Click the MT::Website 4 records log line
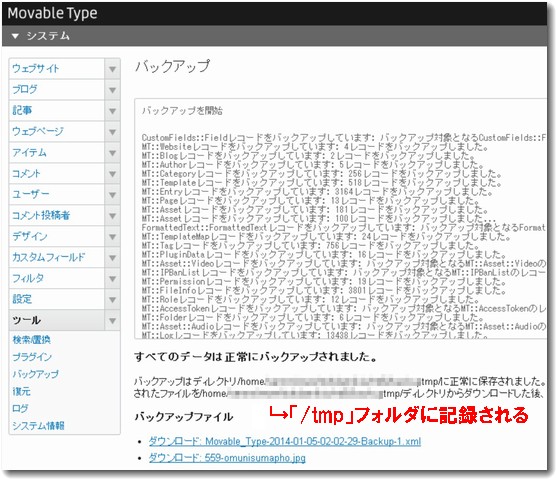556x479 pixels. click(315, 146)
